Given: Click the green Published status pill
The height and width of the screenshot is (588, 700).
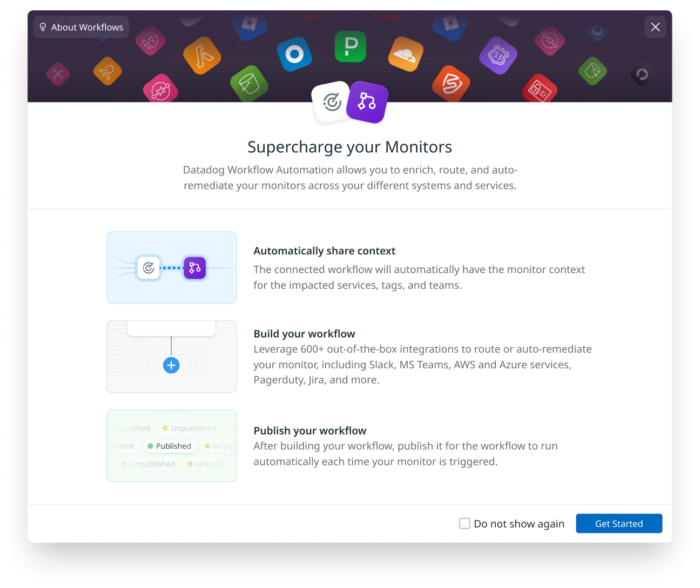Looking at the screenshot, I should click(x=170, y=446).
